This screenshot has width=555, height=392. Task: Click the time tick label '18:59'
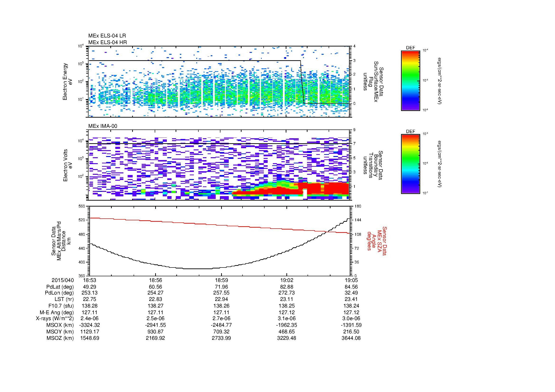[x=221, y=280]
